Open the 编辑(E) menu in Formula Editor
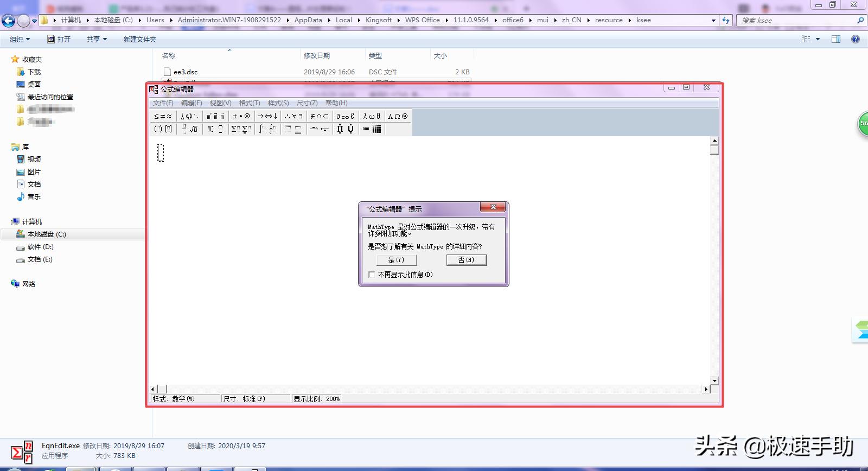The image size is (868, 471). click(x=192, y=103)
